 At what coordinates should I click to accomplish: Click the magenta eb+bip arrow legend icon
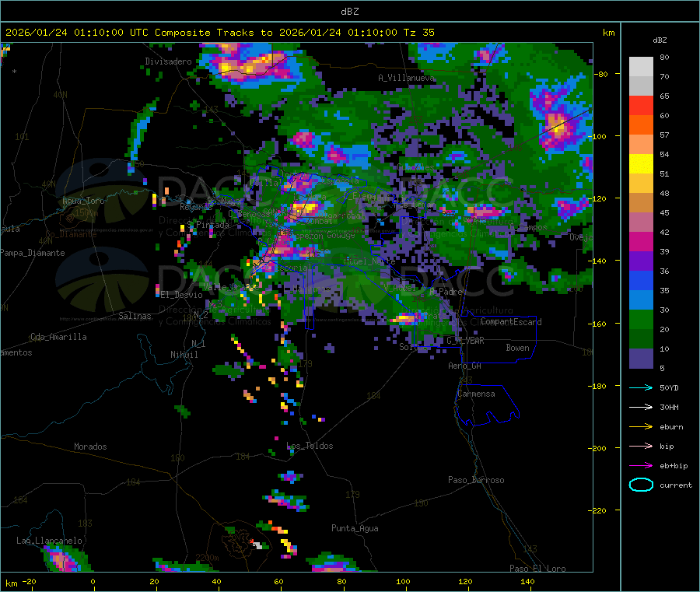641,466
